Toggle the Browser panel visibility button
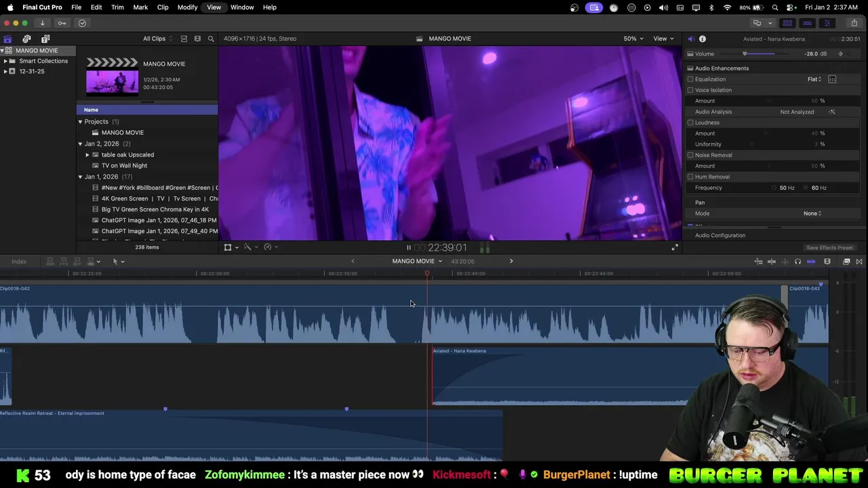The width and height of the screenshot is (868, 488). (x=787, y=23)
